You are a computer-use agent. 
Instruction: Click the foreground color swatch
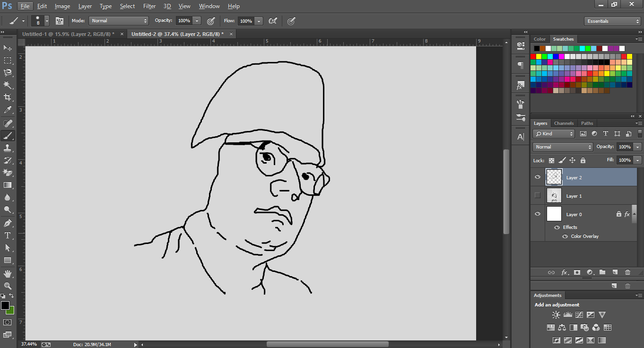(5, 305)
